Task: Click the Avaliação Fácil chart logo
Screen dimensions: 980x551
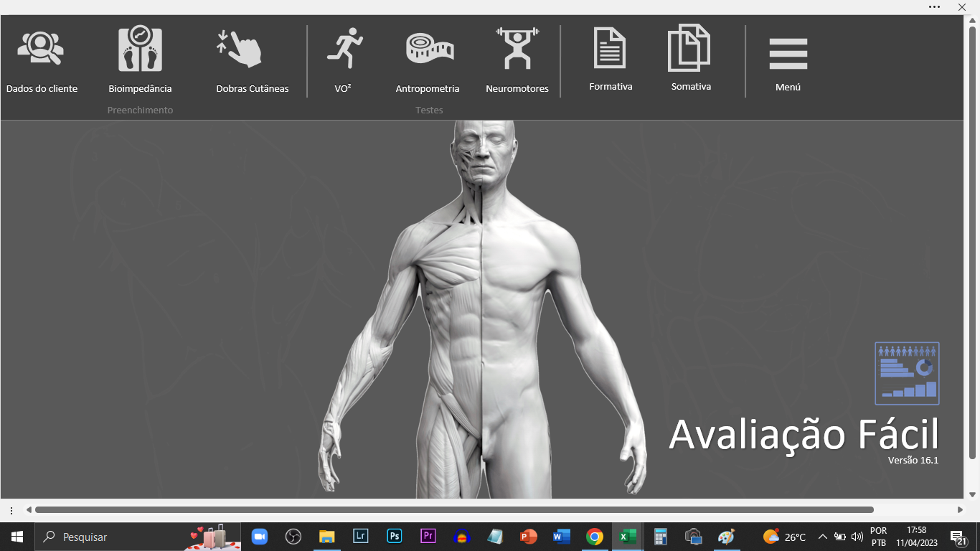Action: (907, 373)
